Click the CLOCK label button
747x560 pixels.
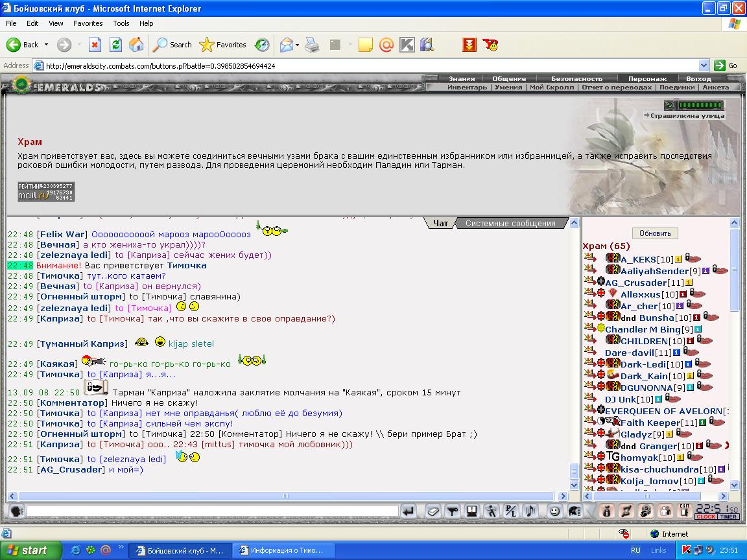[x=706, y=517]
